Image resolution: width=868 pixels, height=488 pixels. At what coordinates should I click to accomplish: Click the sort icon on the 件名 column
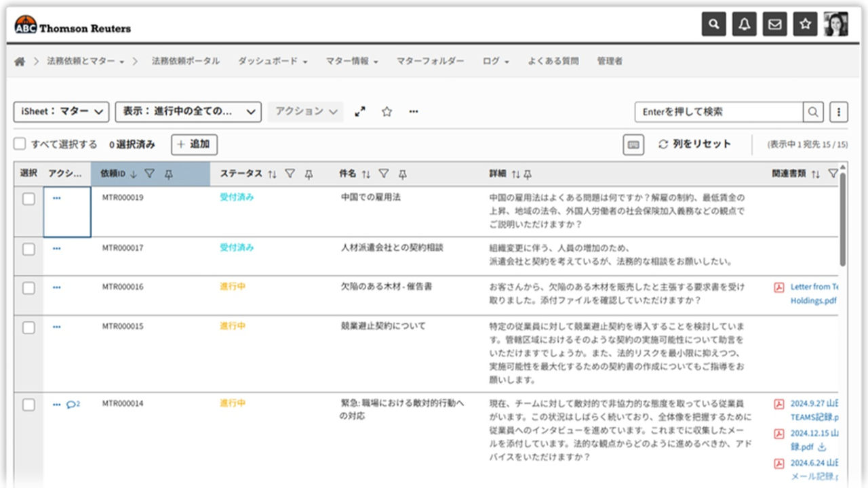point(366,174)
